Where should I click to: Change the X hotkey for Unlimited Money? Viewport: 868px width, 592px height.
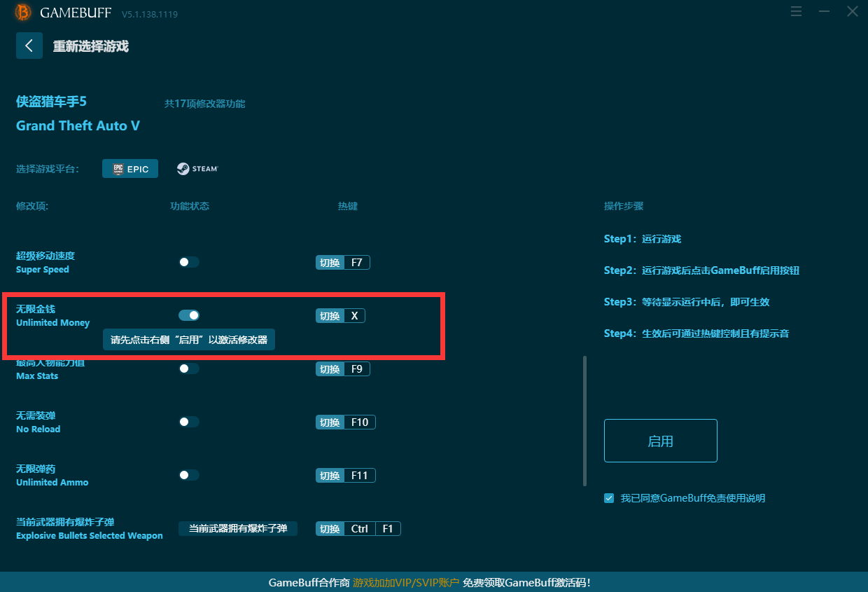tap(354, 316)
